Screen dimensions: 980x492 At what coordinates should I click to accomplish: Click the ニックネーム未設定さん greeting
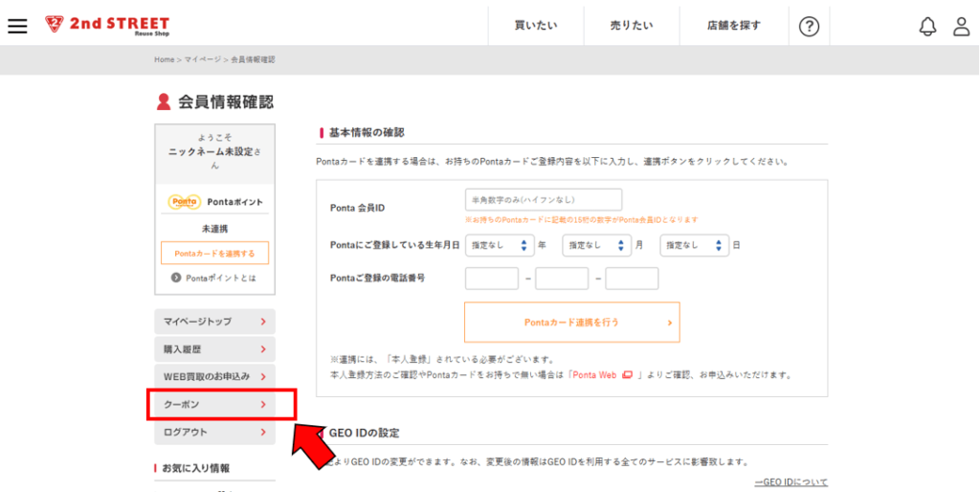(x=214, y=158)
